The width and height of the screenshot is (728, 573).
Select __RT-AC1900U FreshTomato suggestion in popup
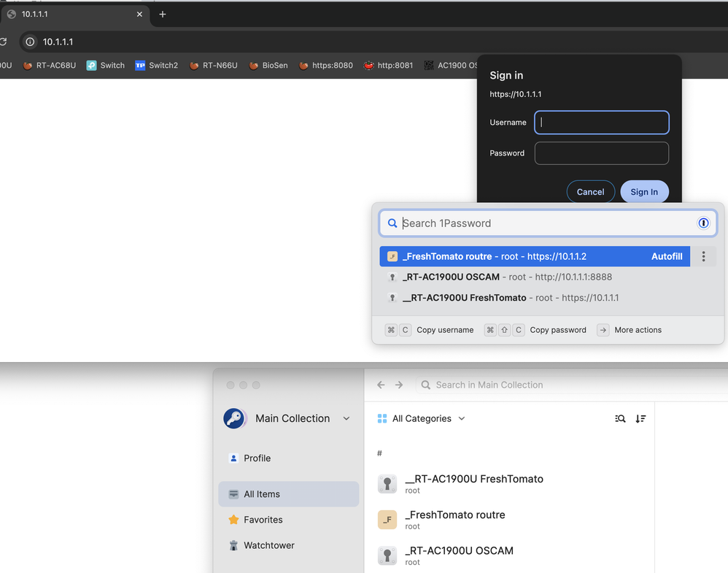tap(548, 298)
